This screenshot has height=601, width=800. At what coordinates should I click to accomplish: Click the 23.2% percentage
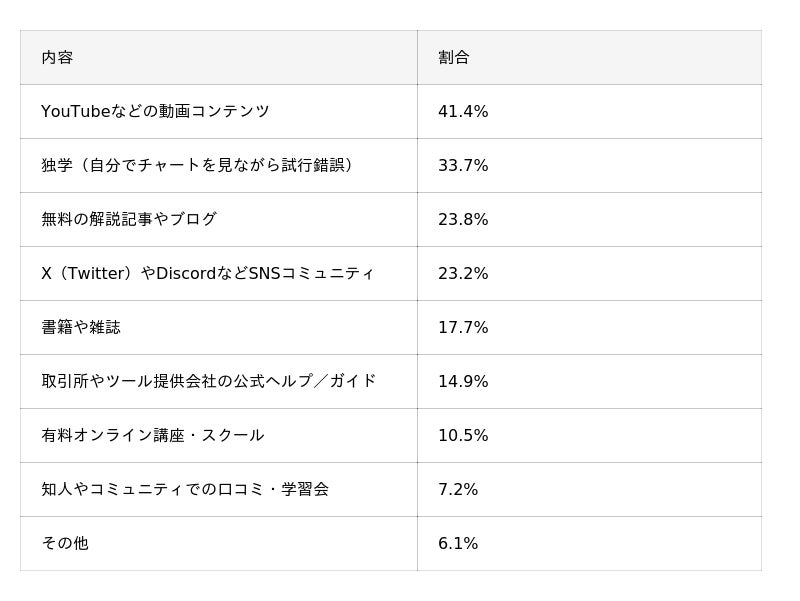tap(463, 274)
